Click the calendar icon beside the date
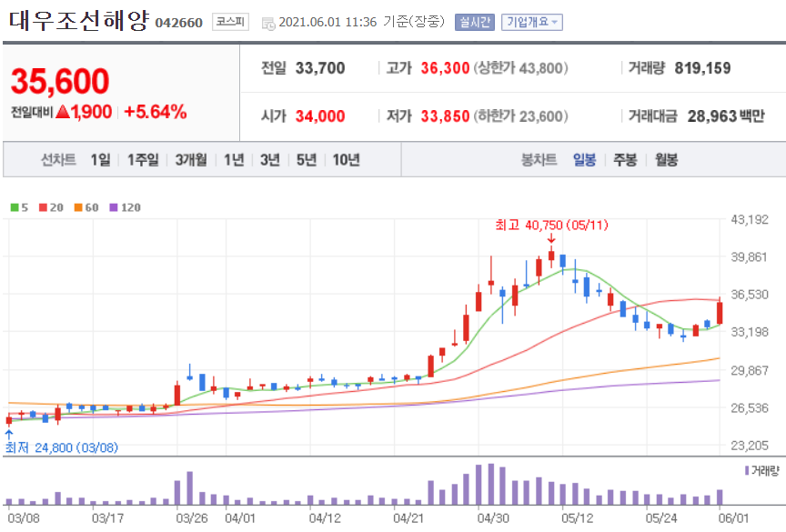Viewport: 786px width, 532px height. click(268, 23)
